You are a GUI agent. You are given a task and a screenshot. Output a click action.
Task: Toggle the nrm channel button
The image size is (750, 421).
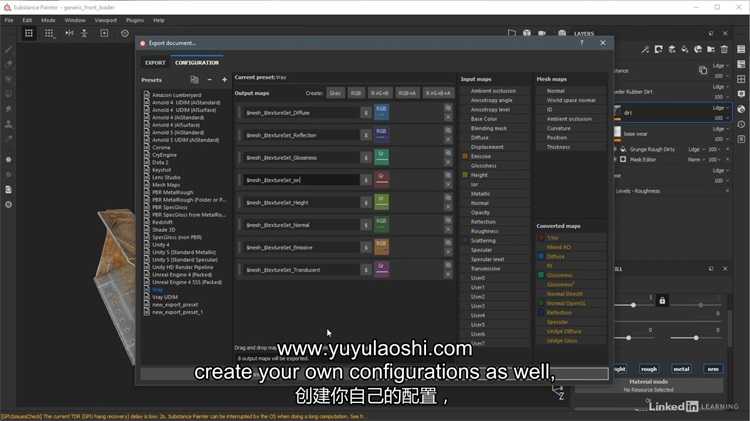(x=713, y=369)
